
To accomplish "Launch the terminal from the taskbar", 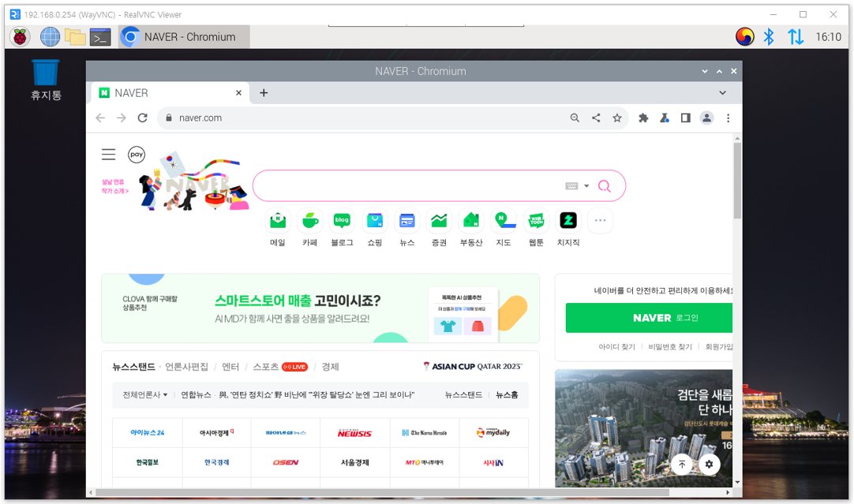I will [100, 37].
